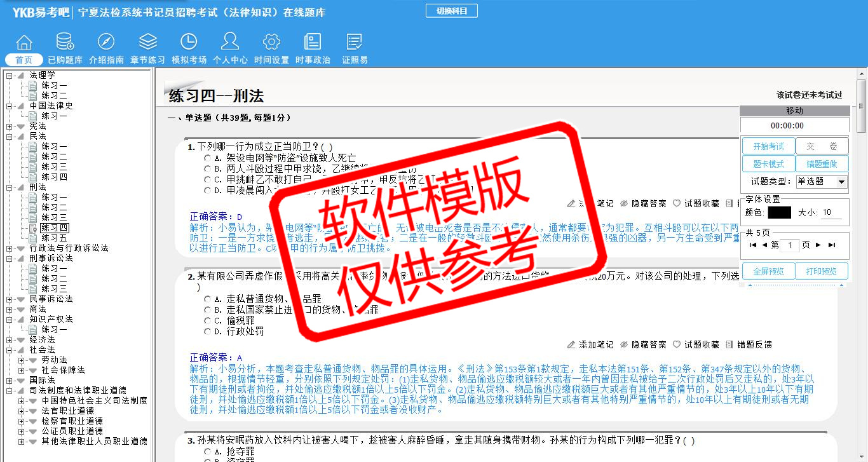868x462 pixels.
Task: Click 隐藏答案 eye icon for question 1
Action: coord(624,204)
